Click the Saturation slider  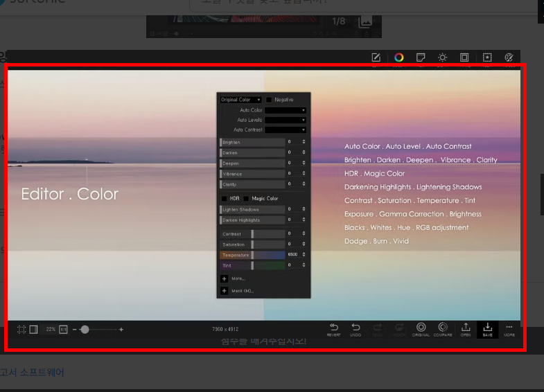(x=252, y=244)
